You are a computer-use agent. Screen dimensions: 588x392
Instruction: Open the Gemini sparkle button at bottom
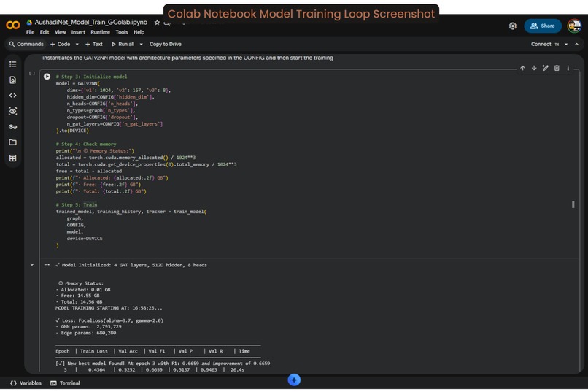[x=294, y=380]
